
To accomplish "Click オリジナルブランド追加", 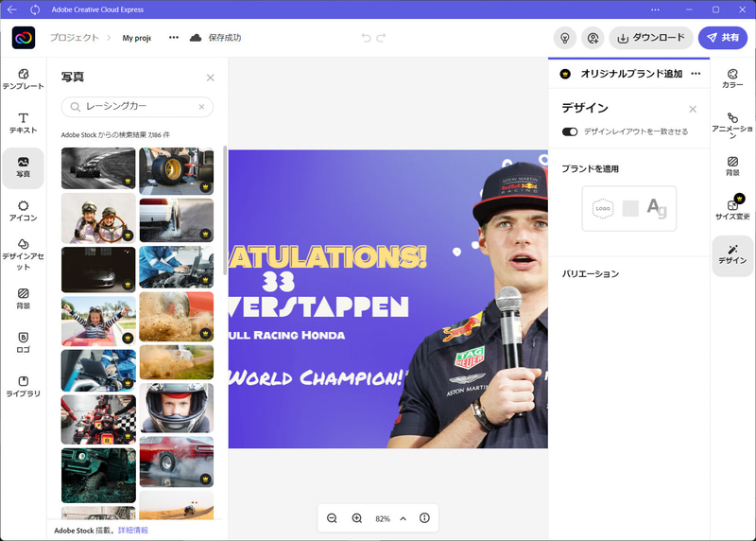I will pyautogui.click(x=631, y=74).
